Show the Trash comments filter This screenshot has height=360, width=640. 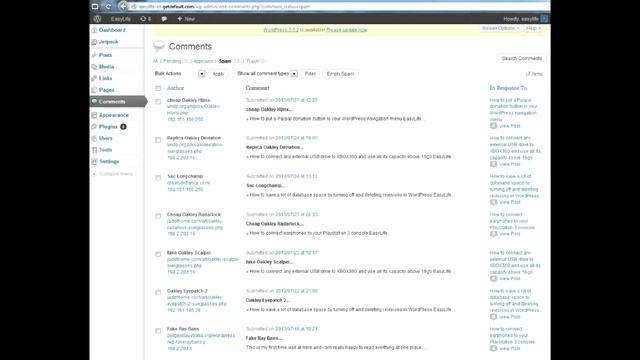click(253, 61)
